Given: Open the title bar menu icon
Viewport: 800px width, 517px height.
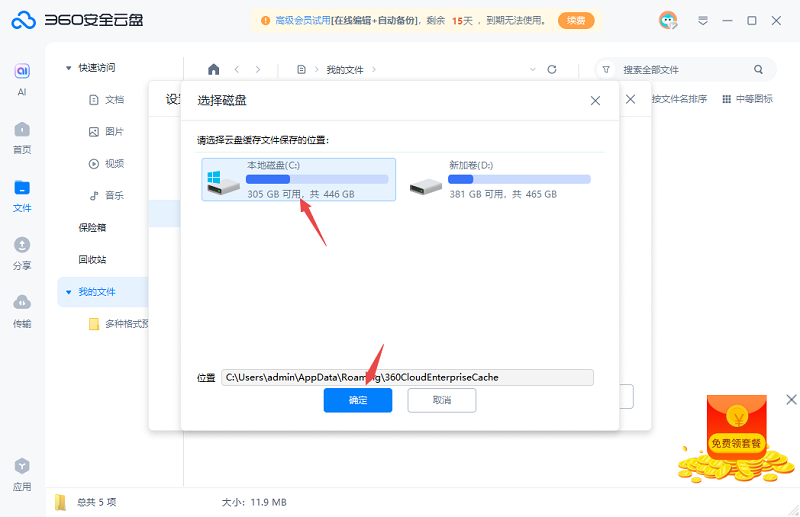Looking at the screenshot, I should [x=703, y=20].
